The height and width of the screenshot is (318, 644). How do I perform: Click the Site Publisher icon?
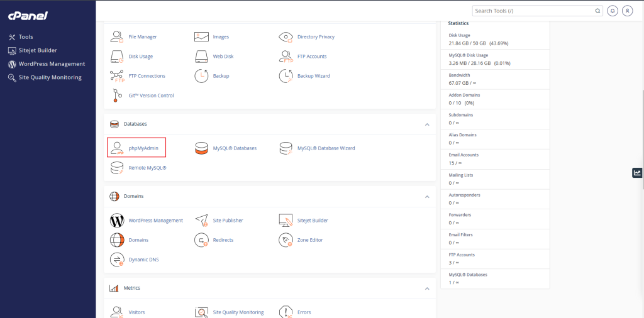coord(201,221)
